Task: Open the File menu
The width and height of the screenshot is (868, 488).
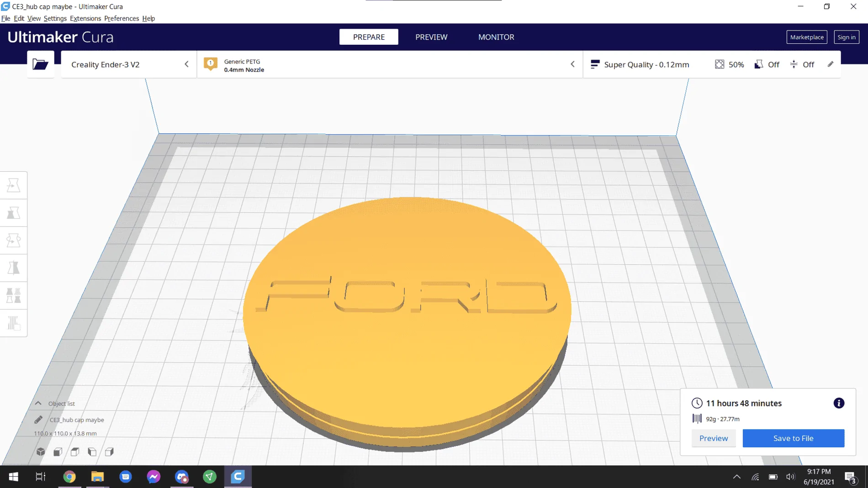Action: (x=5, y=18)
